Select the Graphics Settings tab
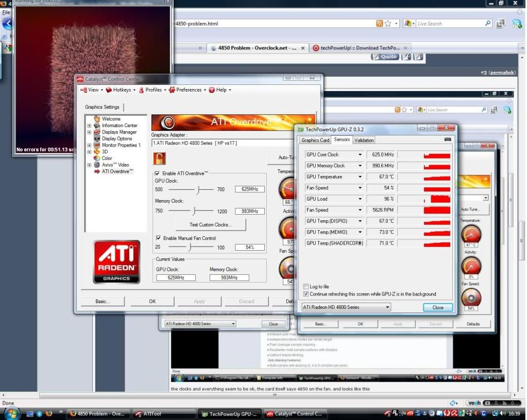 (x=102, y=107)
